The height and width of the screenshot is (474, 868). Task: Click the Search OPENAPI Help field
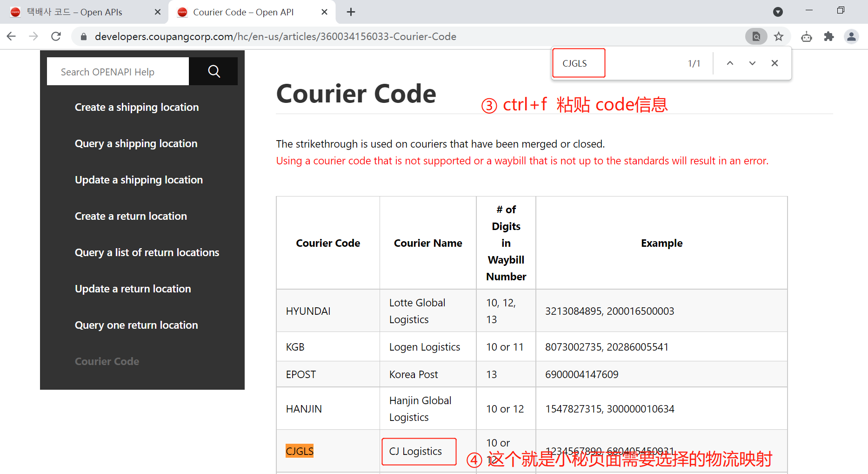click(118, 71)
